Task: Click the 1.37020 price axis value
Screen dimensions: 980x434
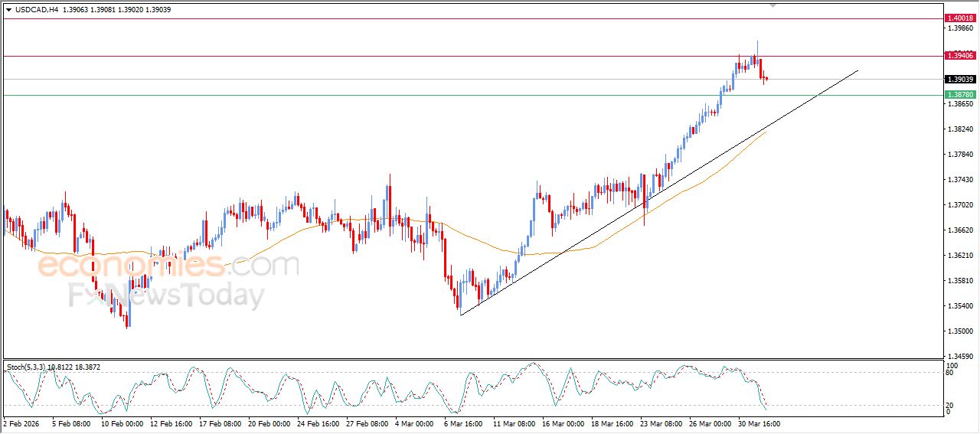Action: click(x=959, y=205)
